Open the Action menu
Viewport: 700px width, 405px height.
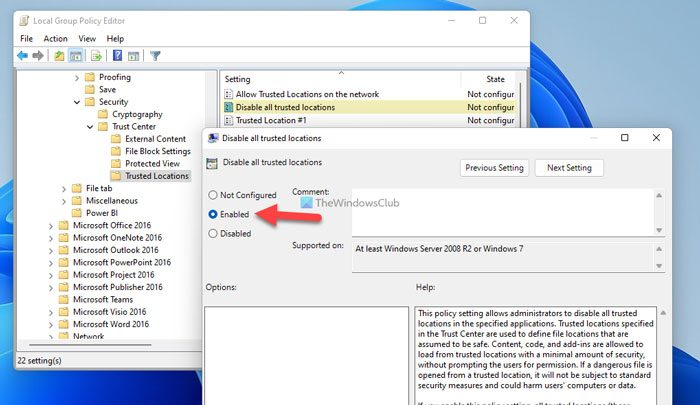[55, 39]
